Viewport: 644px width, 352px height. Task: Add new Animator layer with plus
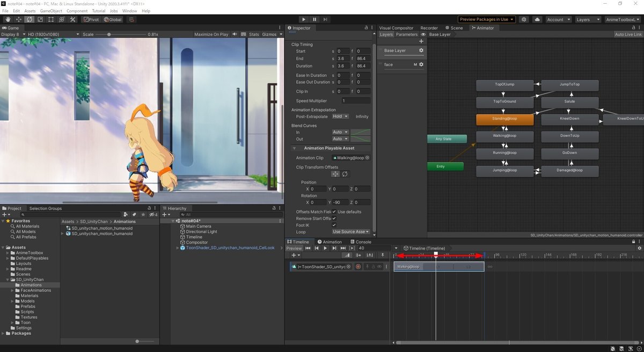coord(421,41)
